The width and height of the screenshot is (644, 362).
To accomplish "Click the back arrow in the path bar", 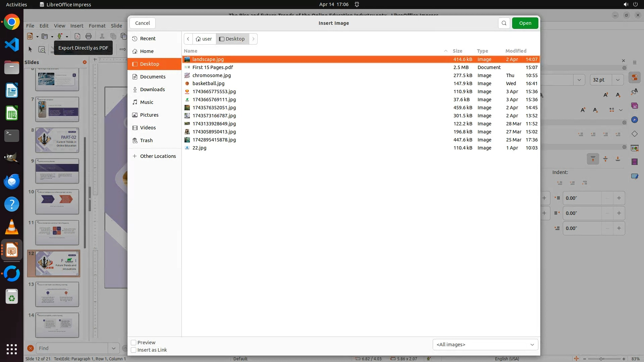I will click(x=188, y=39).
